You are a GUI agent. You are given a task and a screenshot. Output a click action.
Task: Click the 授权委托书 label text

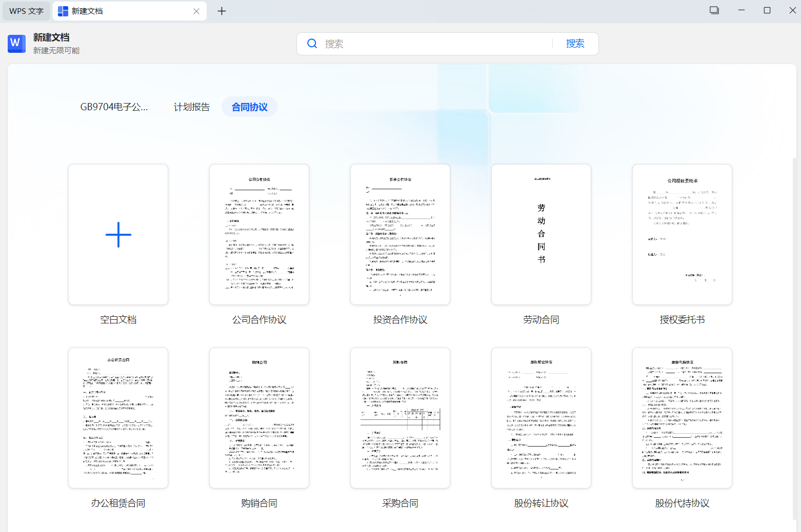coord(683,320)
